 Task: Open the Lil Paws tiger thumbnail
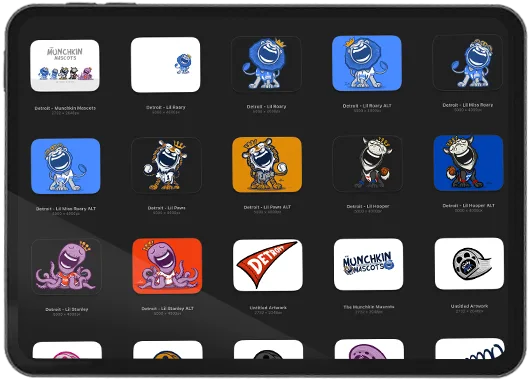click(x=166, y=165)
